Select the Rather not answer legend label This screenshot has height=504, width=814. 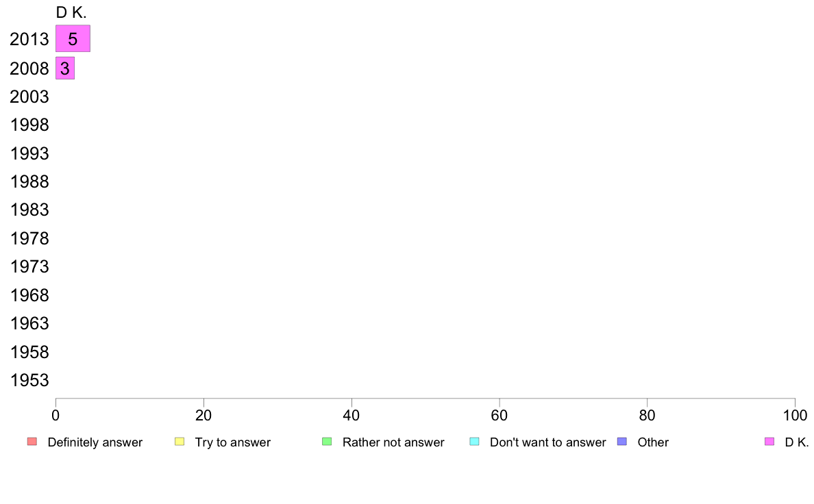coord(393,442)
